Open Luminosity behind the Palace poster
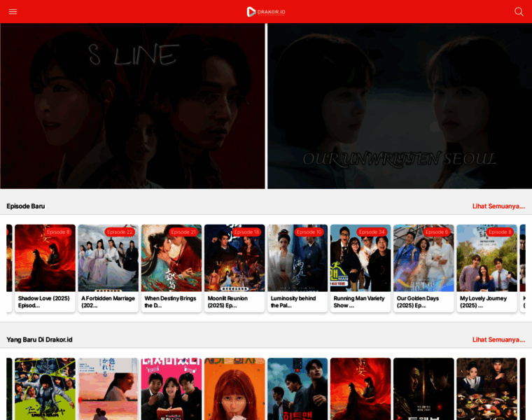 coord(297,258)
